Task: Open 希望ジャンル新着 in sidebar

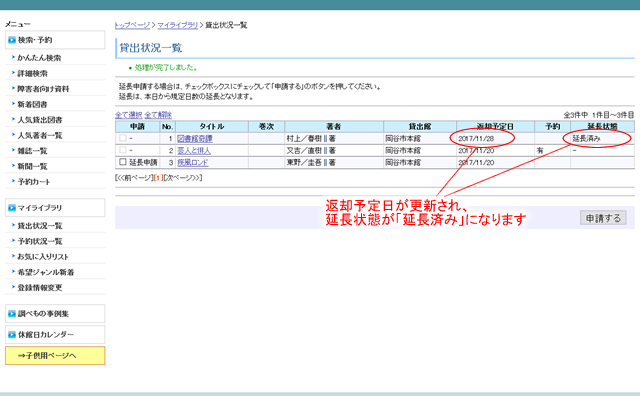Action: coord(46,272)
